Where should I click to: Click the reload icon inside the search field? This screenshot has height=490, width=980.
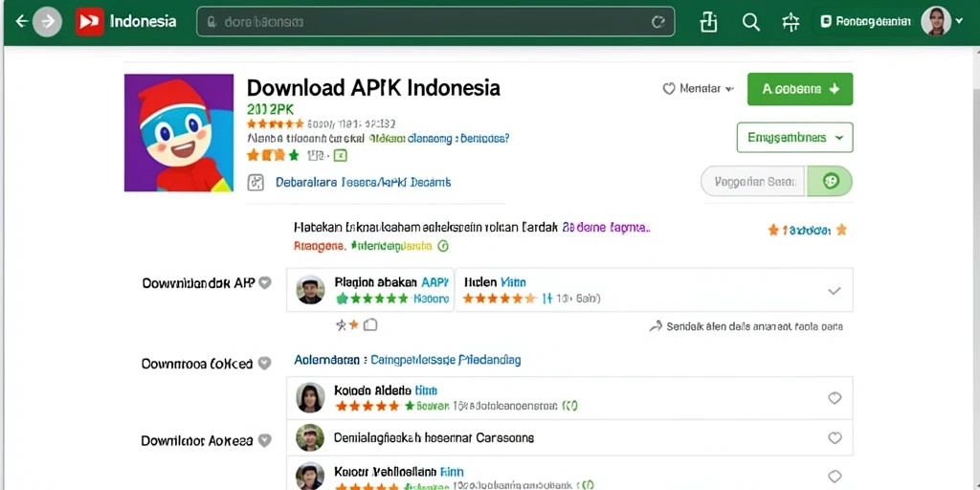coord(657,22)
